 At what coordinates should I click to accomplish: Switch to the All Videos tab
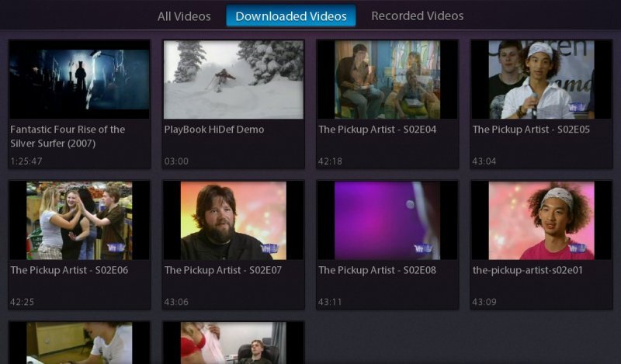[184, 16]
